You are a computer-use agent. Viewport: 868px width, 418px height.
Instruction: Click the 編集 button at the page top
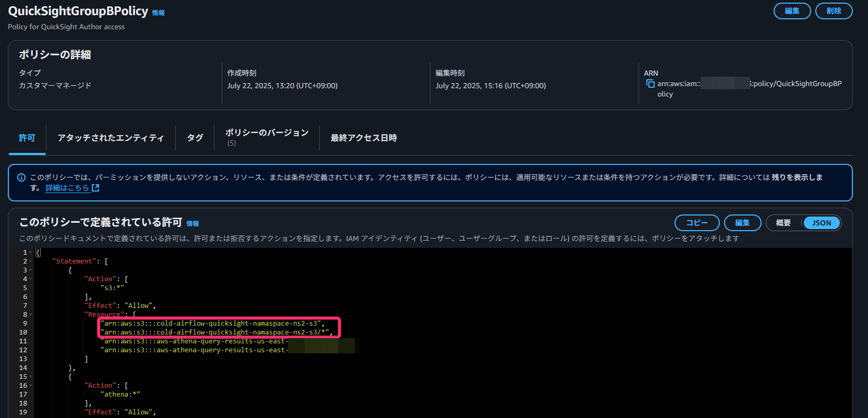click(792, 11)
